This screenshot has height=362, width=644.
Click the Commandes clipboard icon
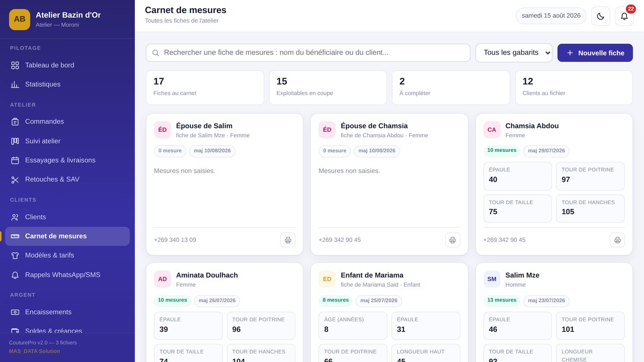(15, 122)
